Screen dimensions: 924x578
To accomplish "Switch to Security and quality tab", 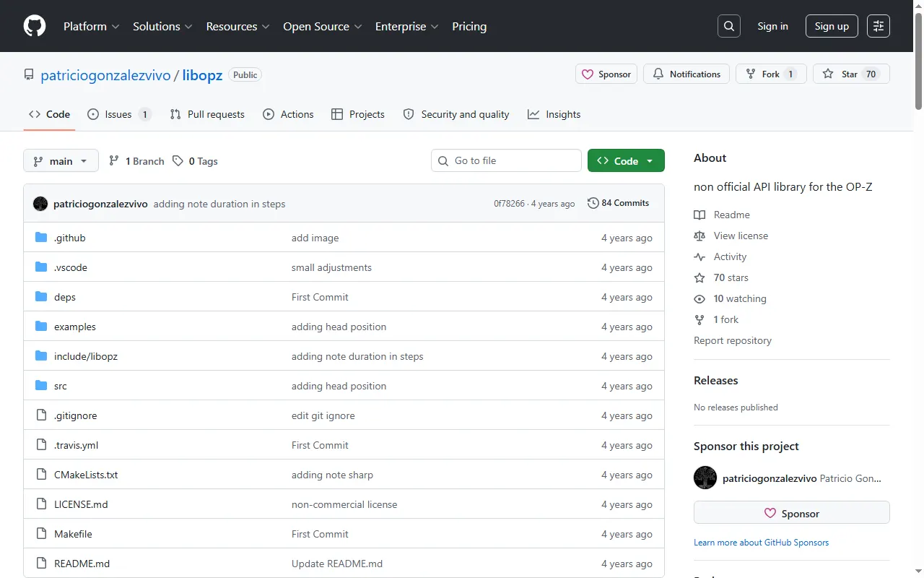I will click(x=456, y=114).
